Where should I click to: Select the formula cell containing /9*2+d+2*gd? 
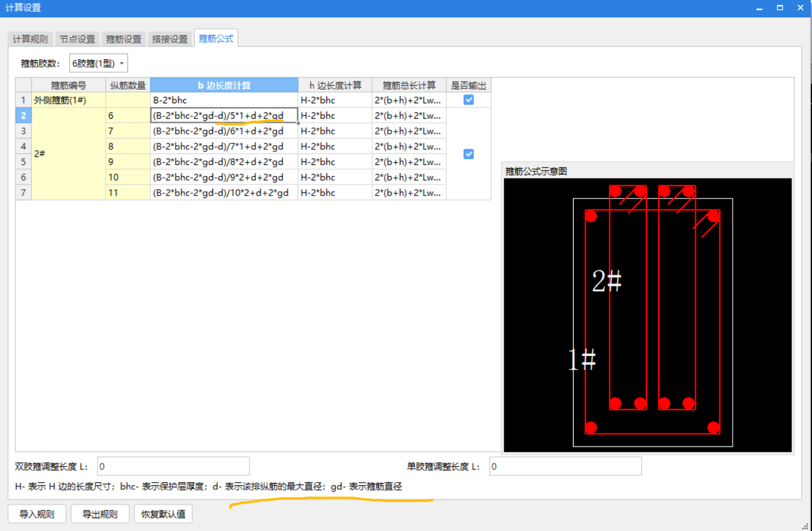click(224, 177)
